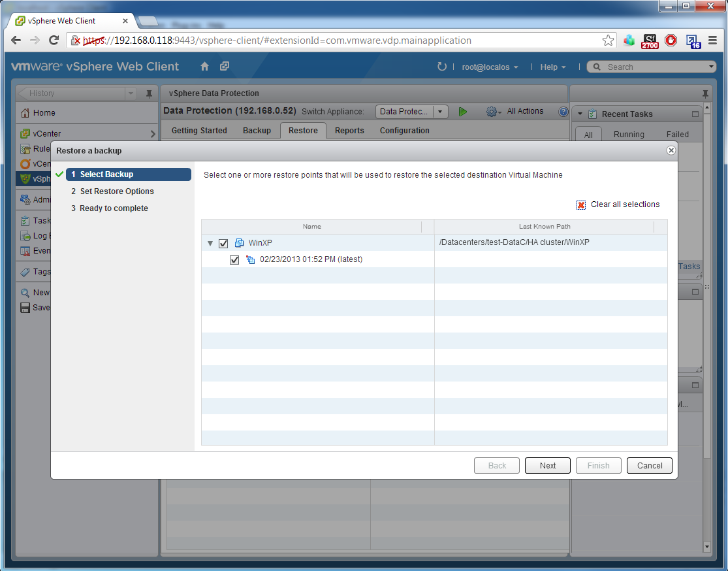Uncheck the 02/23/2013 01:52 PM restore point

(x=234, y=260)
